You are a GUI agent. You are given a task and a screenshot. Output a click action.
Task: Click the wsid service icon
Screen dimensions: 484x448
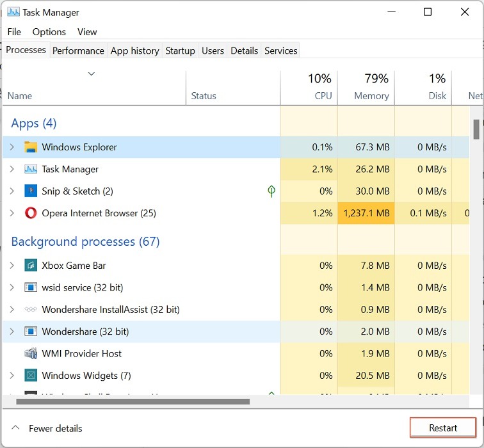(x=31, y=287)
